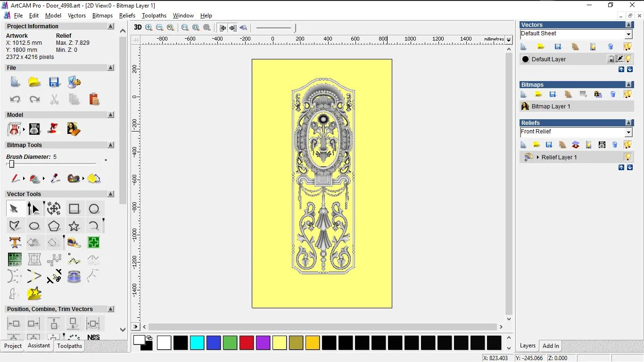Pick the cyan color swatch
This screenshot has height=362, width=644.
[x=197, y=343]
